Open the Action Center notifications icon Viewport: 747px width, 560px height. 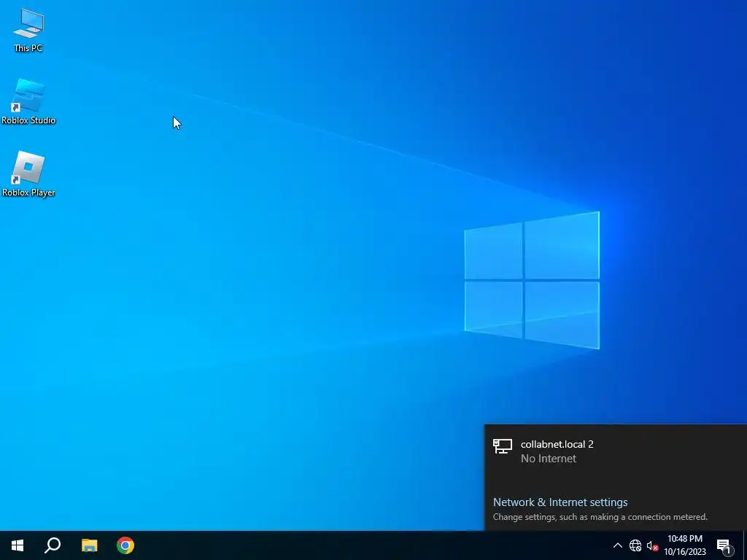[x=724, y=545]
